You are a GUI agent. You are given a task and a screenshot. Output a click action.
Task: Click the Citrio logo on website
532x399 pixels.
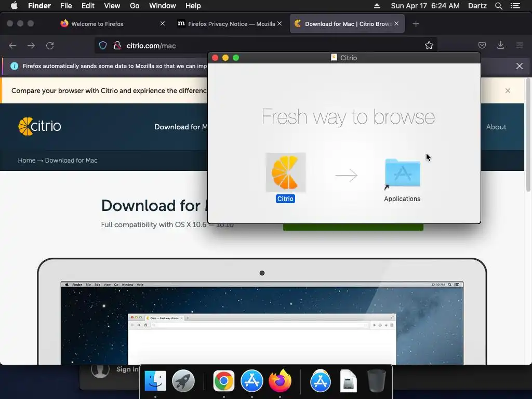coord(39,126)
